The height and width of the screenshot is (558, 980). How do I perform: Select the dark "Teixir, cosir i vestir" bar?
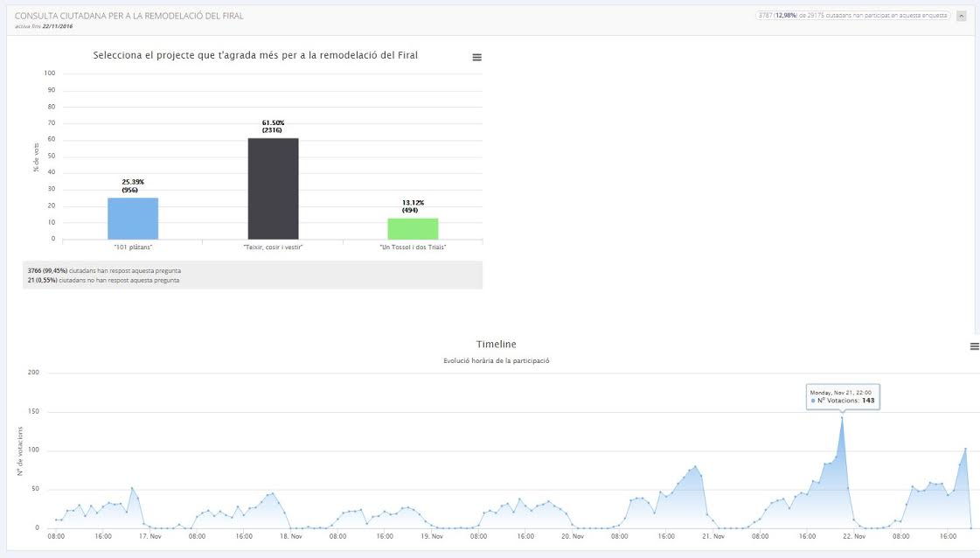pyautogui.click(x=273, y=188)
